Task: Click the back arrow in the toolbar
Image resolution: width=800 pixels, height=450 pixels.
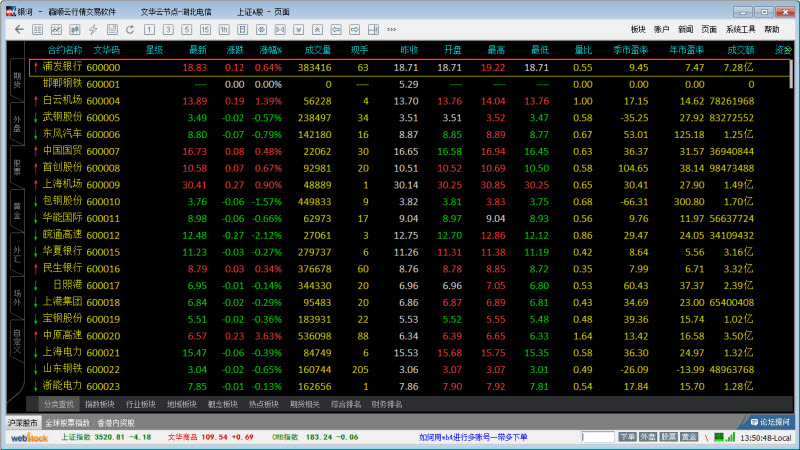Action: point(20,30)
